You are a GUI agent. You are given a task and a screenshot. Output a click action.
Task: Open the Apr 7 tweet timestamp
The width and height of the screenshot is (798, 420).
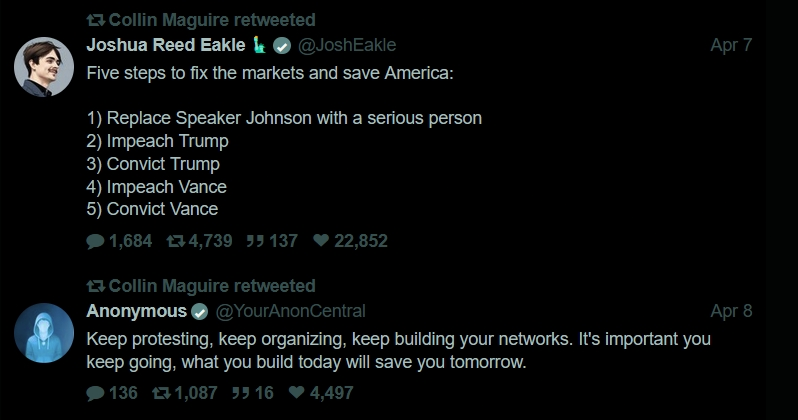[x=730, y=45]
